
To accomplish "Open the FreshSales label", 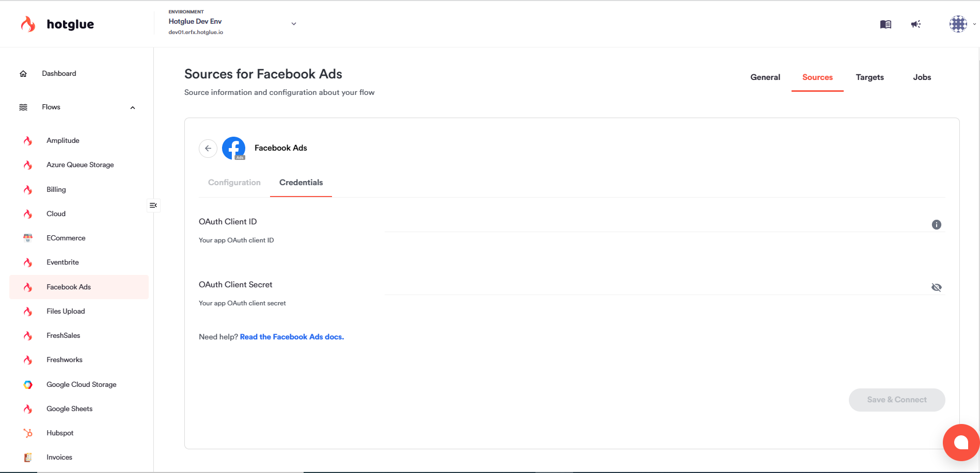I will 64,336.
